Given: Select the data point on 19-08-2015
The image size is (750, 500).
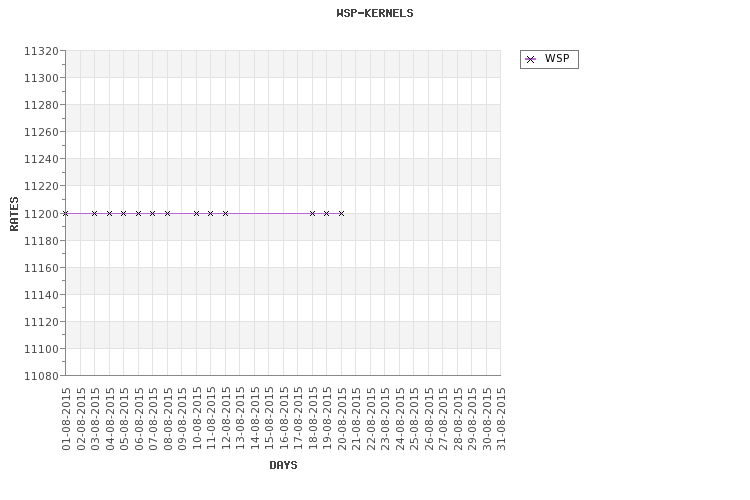Looking at the screenshot, I should [x=327, y=213].
